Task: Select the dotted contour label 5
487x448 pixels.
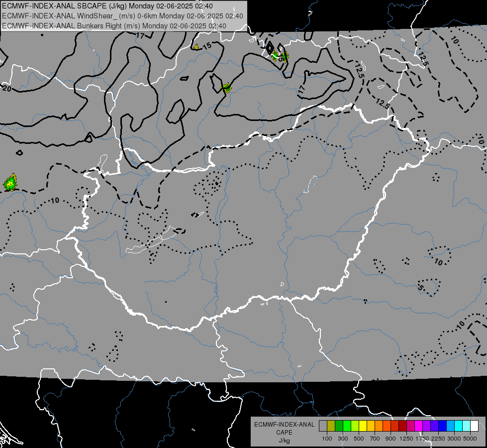Action: tap(420, 288)
